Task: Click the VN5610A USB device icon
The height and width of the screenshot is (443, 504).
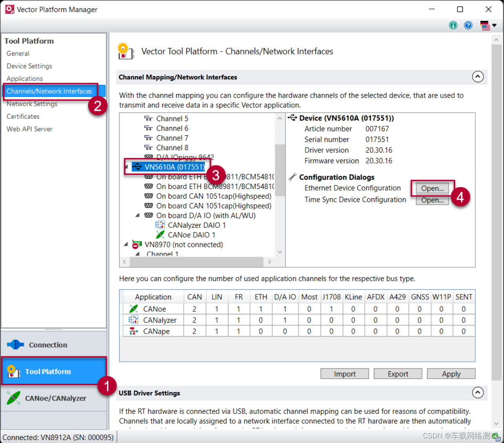Action: pos(137,167)
